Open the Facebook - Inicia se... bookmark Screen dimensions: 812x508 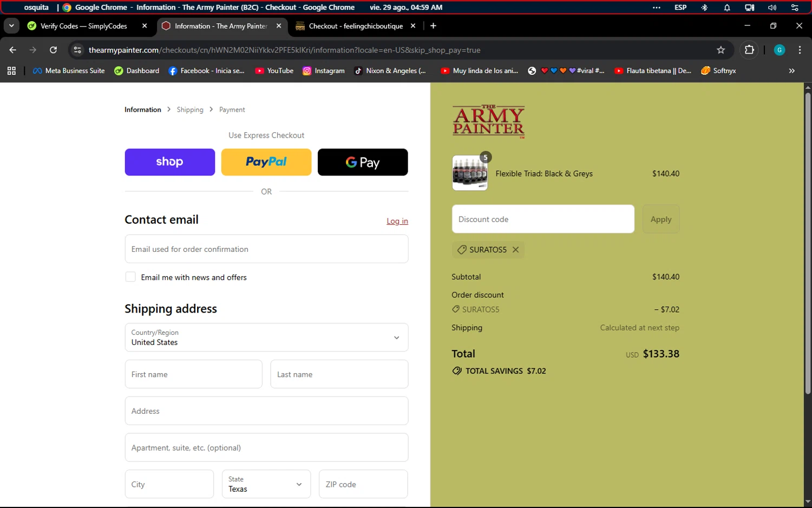[x=206, y=70]
